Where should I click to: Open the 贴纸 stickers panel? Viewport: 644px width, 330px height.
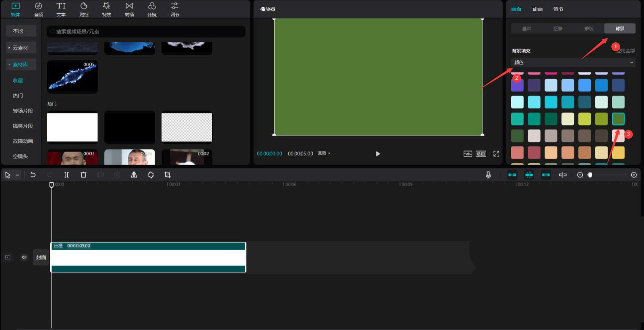84,9
